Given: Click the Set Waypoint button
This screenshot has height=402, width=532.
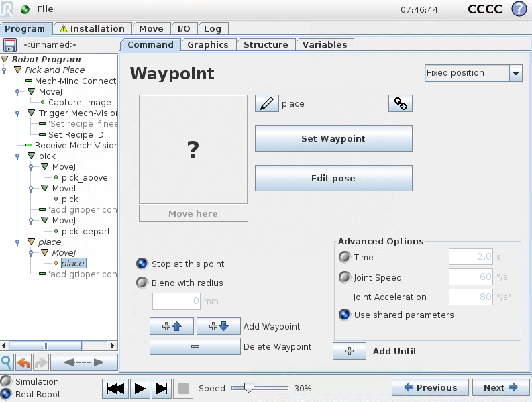Looking at the screenshot, I should tap(333, 139).
